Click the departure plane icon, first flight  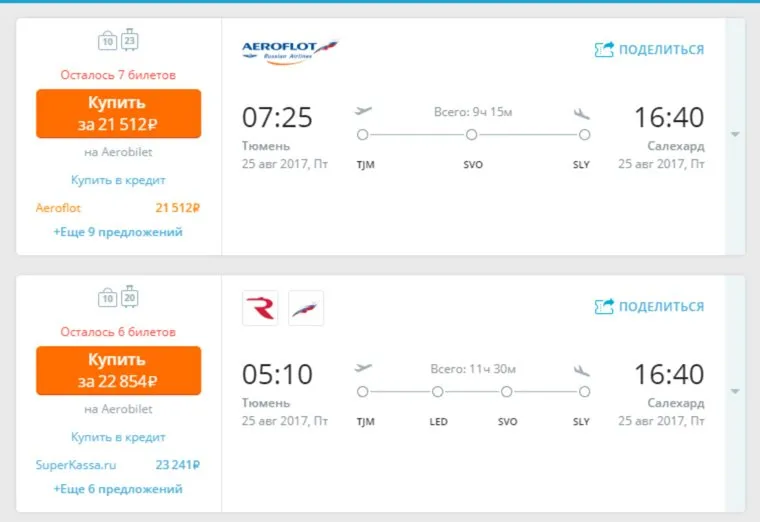pyautogui.click(x=363, y=112)
